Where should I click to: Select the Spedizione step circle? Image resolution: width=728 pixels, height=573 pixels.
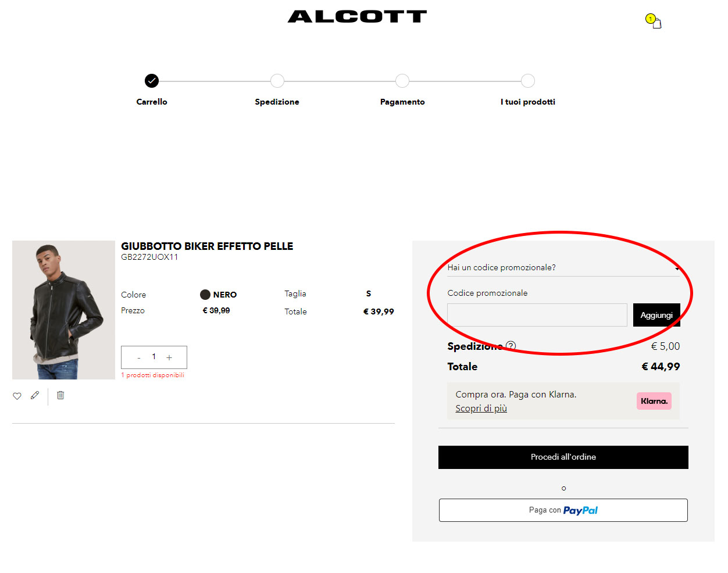pos(277,81)
